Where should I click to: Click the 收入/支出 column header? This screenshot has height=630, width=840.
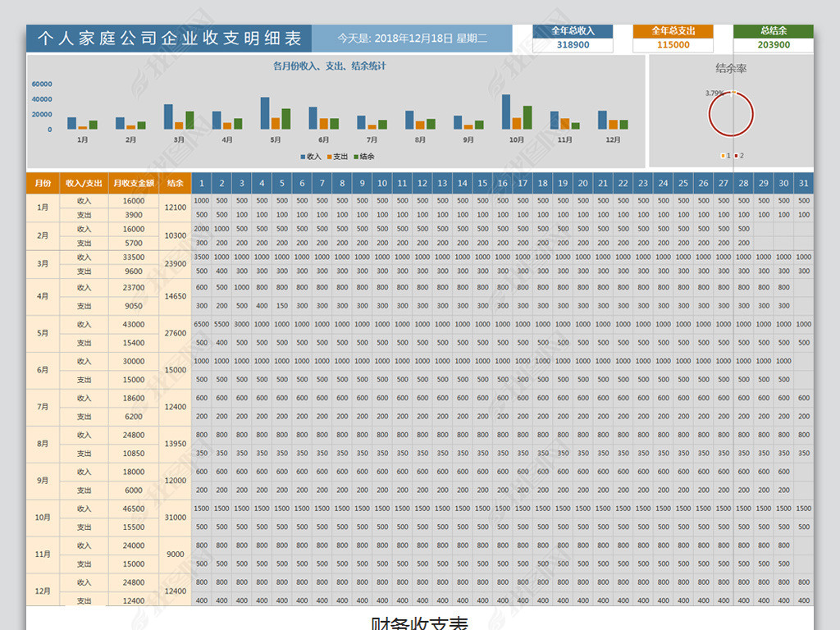[x=84, y=183]
